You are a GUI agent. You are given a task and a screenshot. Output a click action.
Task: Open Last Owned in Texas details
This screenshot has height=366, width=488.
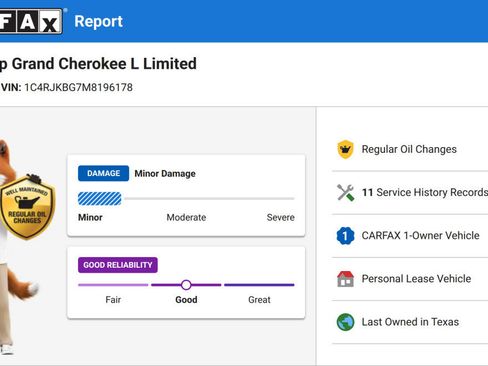coord(410,322)
